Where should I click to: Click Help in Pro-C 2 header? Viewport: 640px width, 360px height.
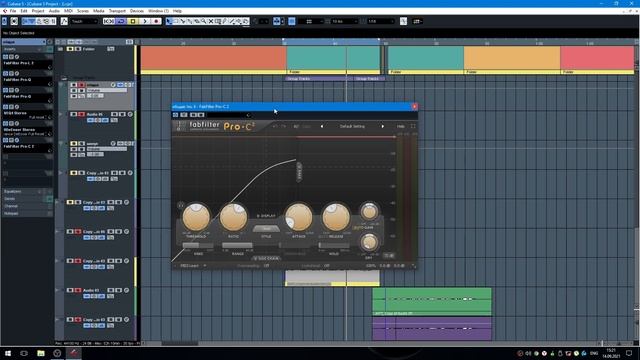pos(401,127)
